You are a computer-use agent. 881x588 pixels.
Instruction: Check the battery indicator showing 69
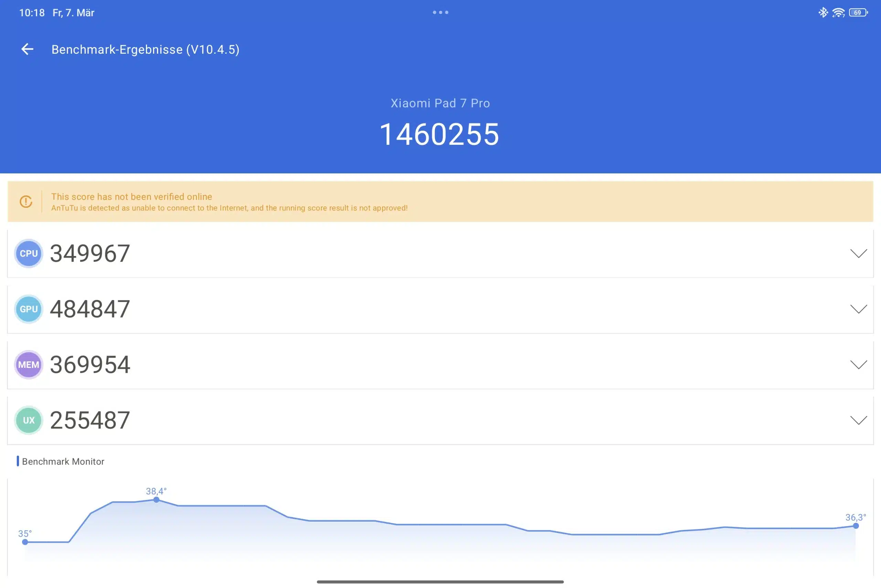[859, 12]
